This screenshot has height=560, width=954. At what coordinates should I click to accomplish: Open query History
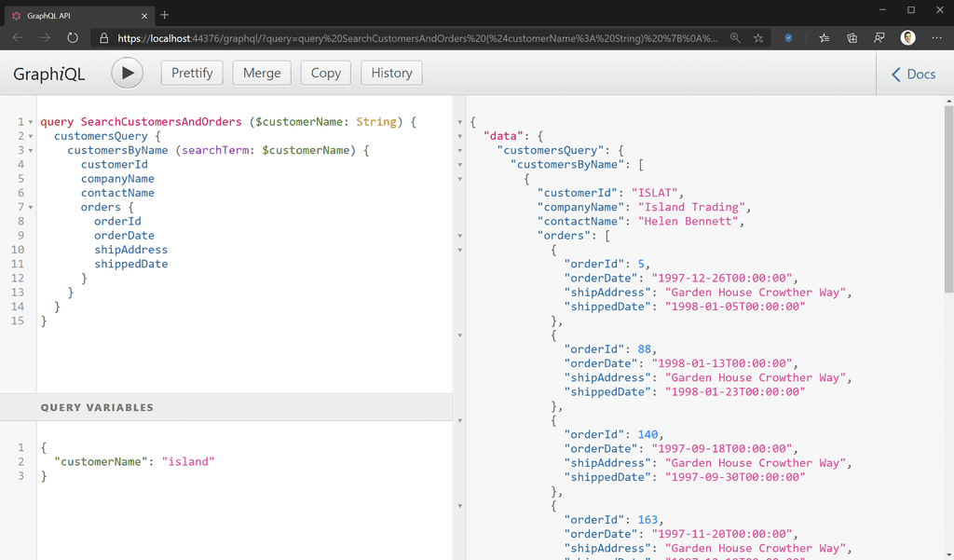(390, 73)
